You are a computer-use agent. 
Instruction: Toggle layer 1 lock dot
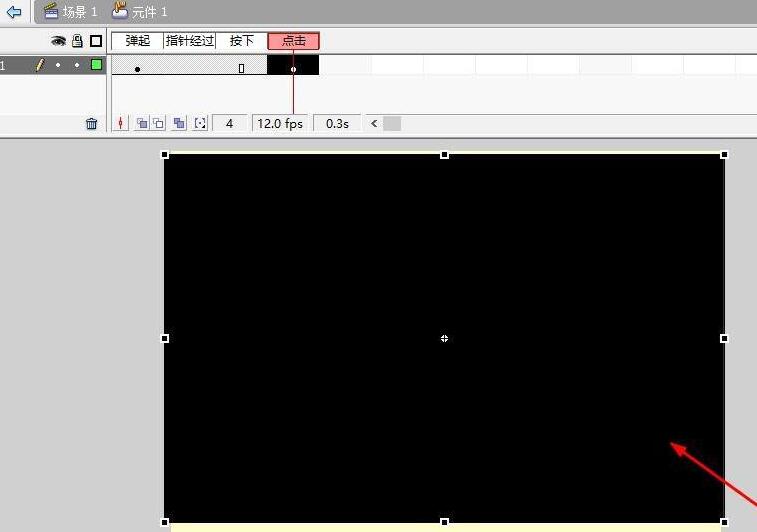point(77,65)
